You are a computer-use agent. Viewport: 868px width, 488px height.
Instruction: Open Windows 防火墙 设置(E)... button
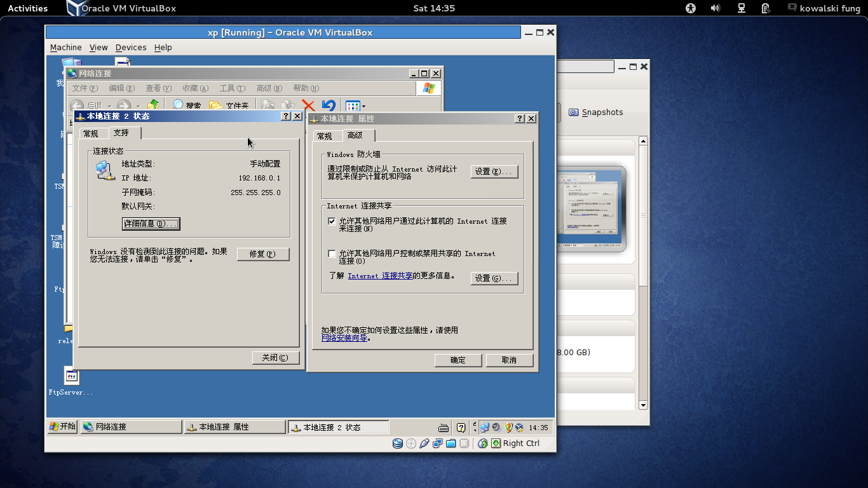pyautogui.click(x=494, y=172)
